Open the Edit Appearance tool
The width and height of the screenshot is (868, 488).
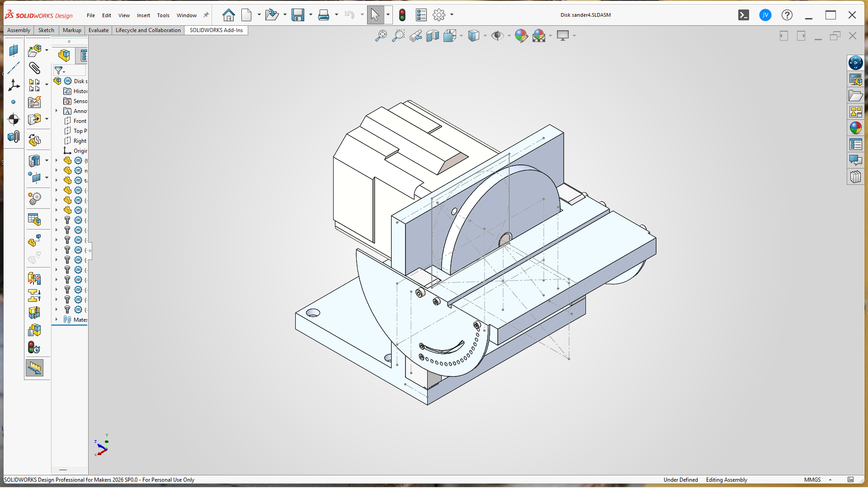[x=521, y=36]
